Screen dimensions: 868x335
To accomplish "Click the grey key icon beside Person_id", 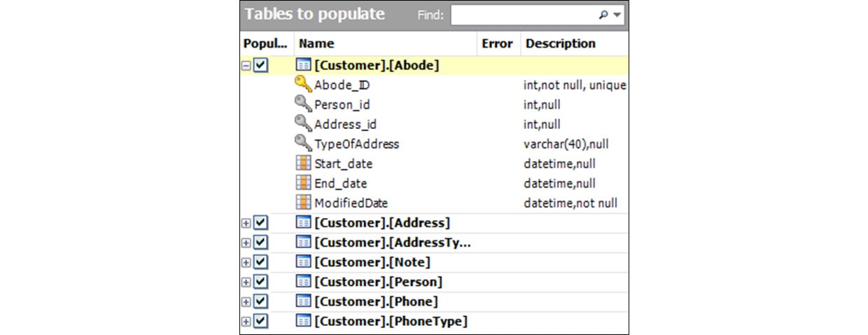I will pyautogui.click(x=303, y=104).
